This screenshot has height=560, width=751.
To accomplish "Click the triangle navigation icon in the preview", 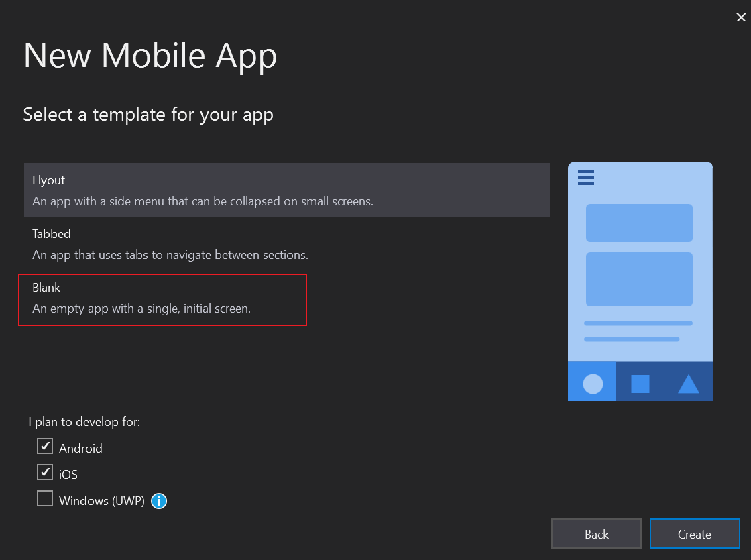I will tap(687, 383).
